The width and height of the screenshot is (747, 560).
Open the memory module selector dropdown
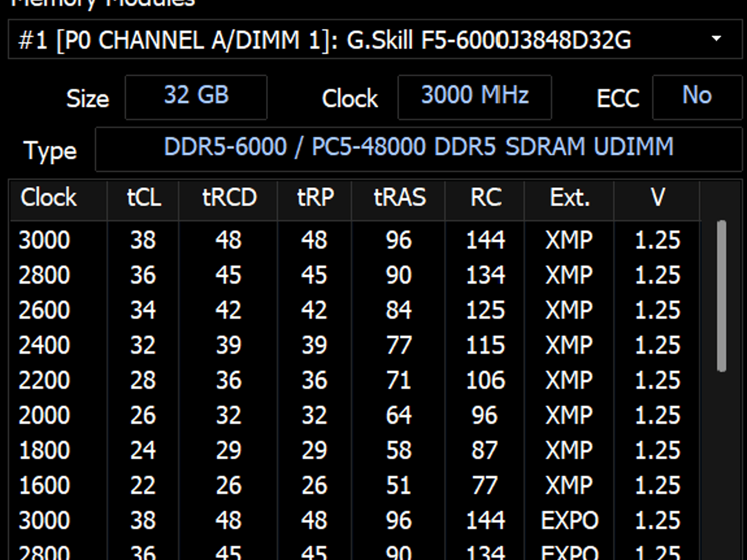click(375, 39)
